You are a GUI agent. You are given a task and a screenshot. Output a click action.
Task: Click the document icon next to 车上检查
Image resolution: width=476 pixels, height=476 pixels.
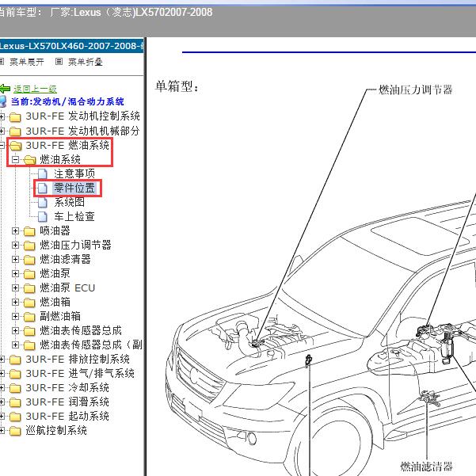tap(43, 217)
